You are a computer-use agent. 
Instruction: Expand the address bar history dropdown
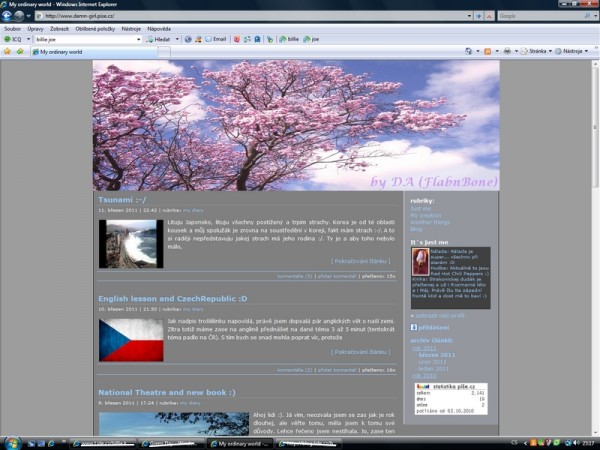click(x=469, y=16)
